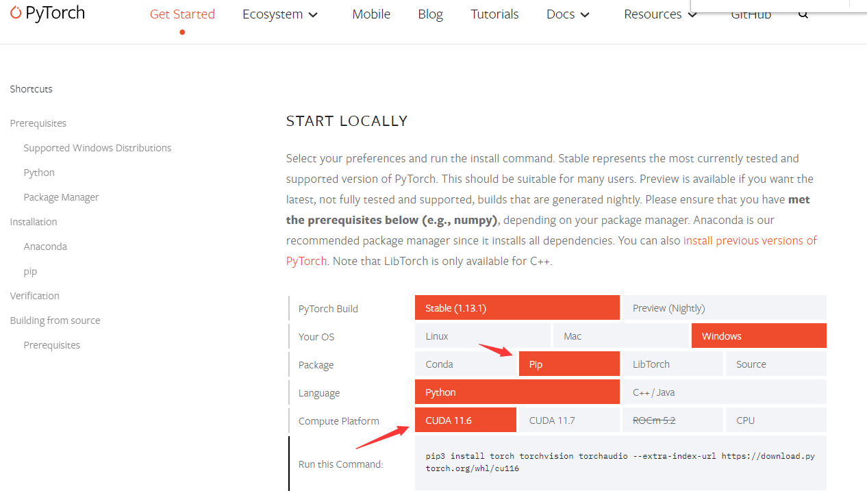
Task: Expand the Resources dropdown menu
Action: coord(660,14)
